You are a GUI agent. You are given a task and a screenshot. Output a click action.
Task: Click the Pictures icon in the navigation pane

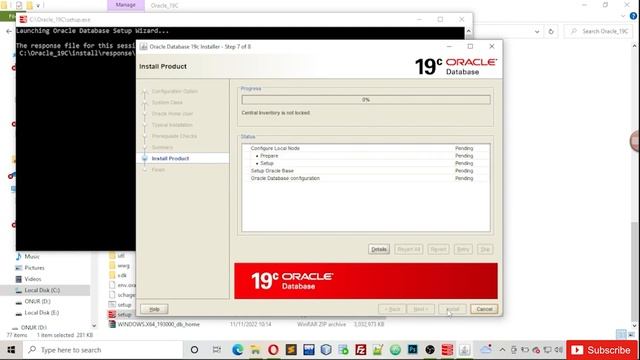[18, 268]
